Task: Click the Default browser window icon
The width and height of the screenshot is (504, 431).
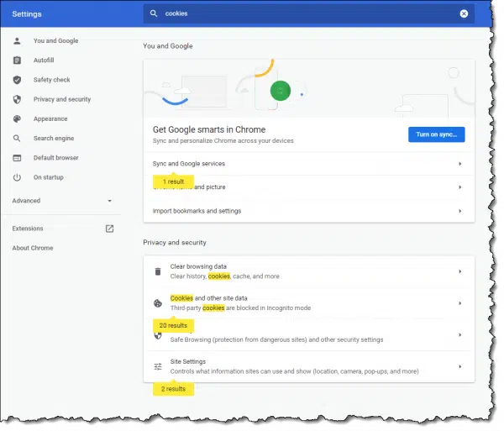Action: (17, 158)
